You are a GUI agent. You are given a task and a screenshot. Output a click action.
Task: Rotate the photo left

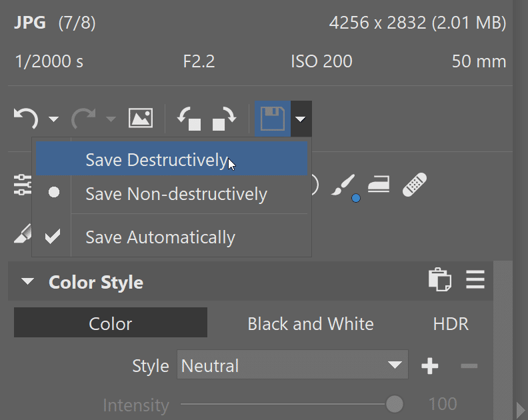point(189,119)
